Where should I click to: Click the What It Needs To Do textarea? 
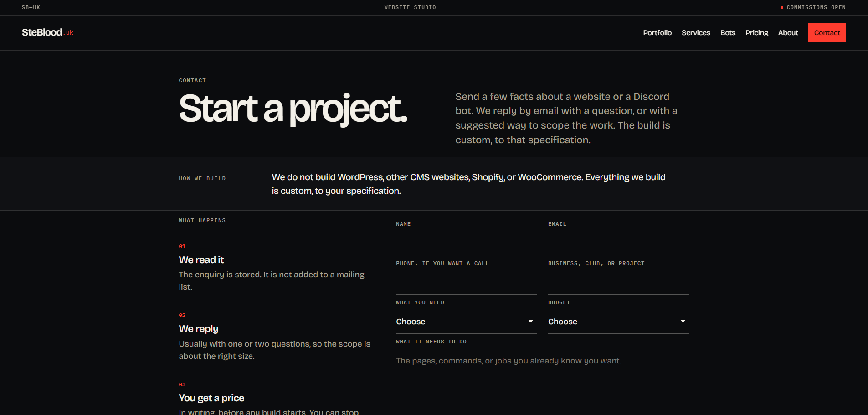543,382
